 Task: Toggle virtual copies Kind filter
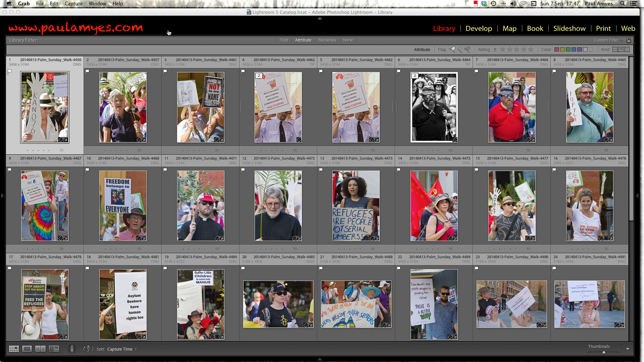tap(621, 49)
